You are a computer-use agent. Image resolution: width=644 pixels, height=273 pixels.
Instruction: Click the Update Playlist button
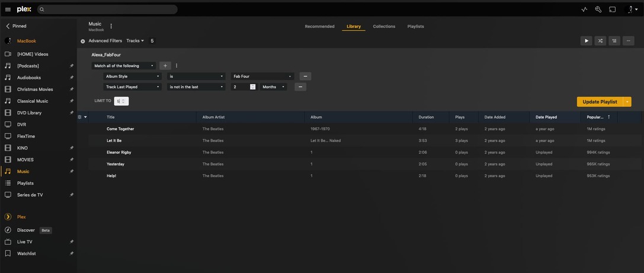point(600,102)
